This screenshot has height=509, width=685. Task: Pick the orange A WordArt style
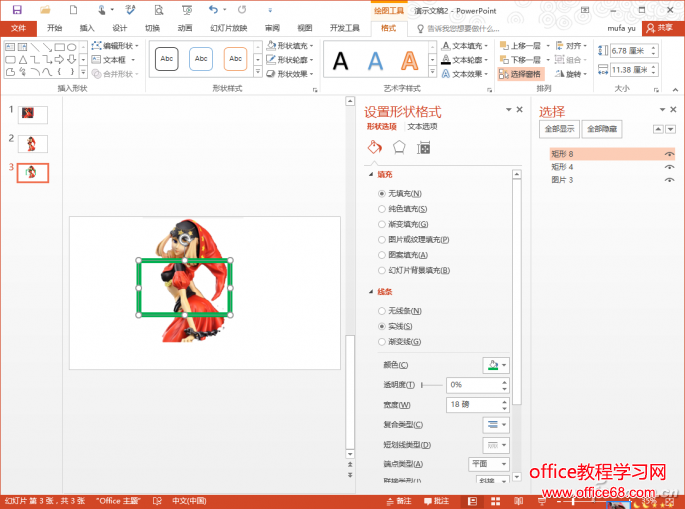point(409,60)
